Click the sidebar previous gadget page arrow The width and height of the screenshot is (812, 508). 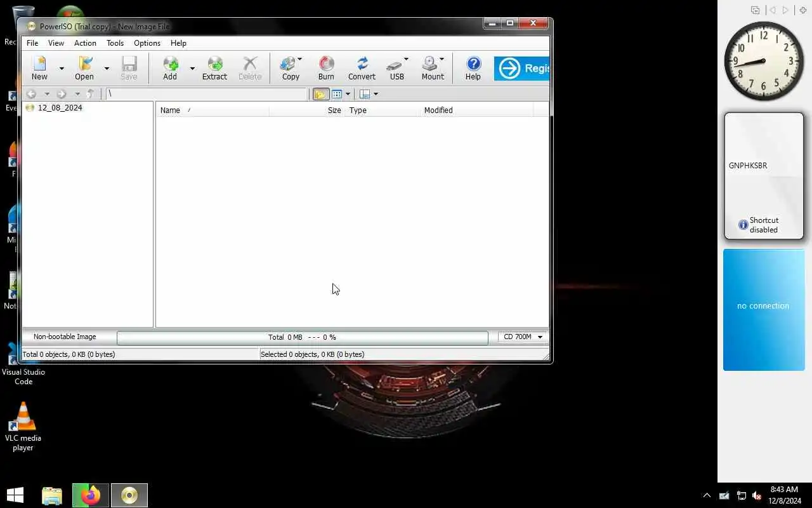[x=772, y=10]
